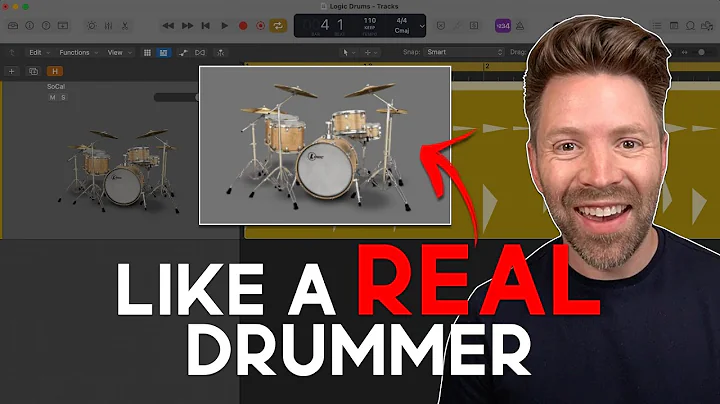This screenshot has width=720, height=404.
Task: Click the Fast Forward transport button
Action: coord(187,26)
